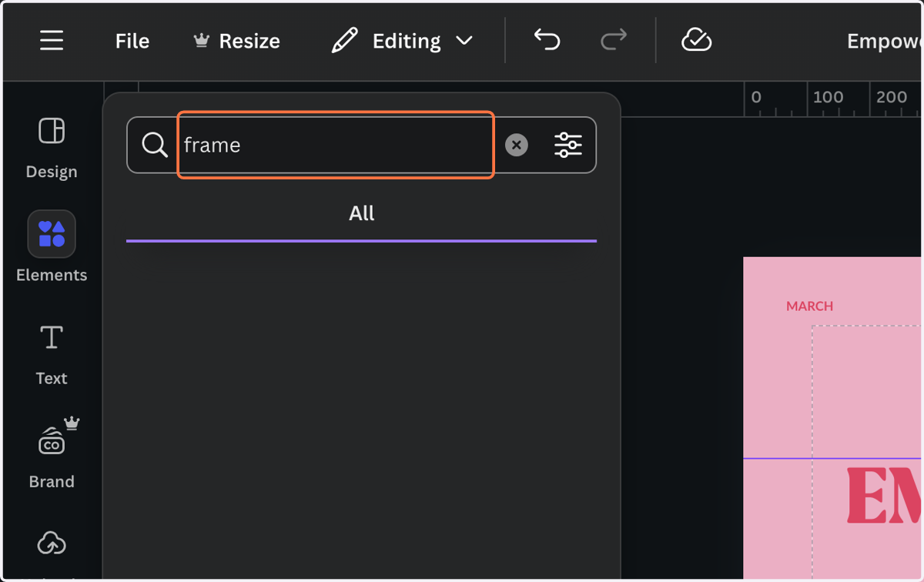Click the document title in header
This screenshot has width=924, height=582.
884,41
